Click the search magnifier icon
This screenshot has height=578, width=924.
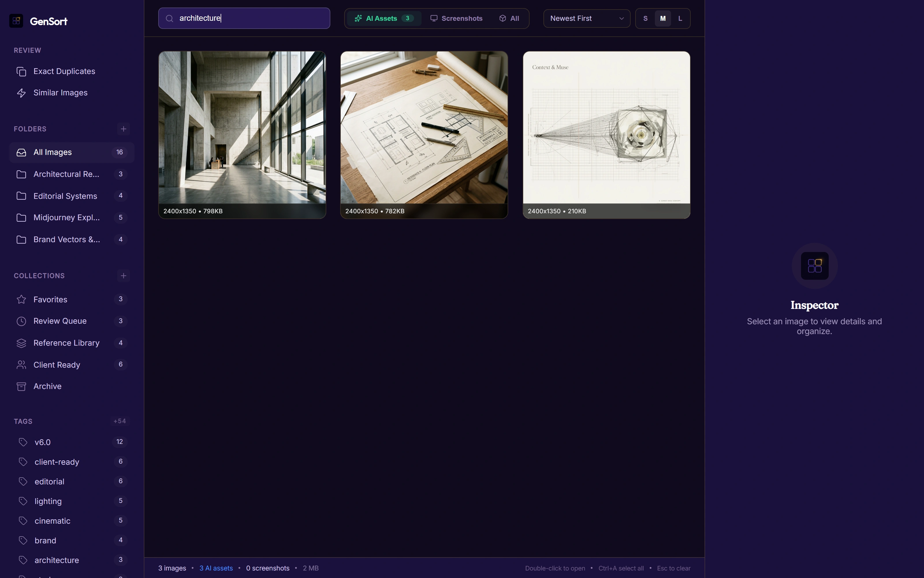(x=169, y=18)
